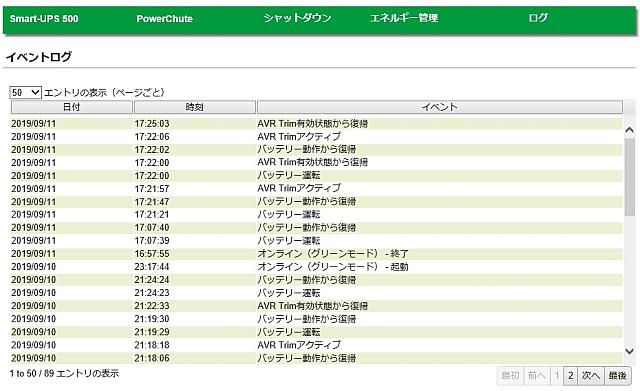Screen dimensions: 640x391
Task: Go to the 最後 (last) page
Action: point(618,375)
